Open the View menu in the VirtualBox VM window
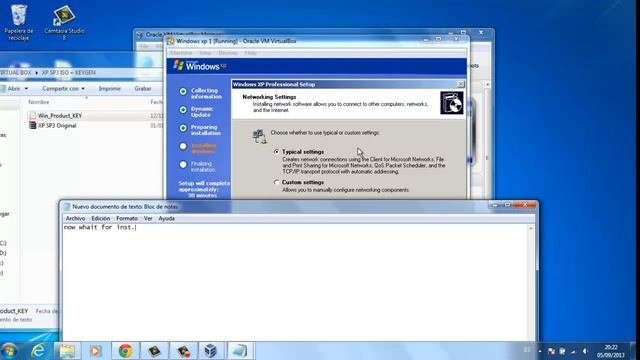640x360 pixels. pos(205,53)
